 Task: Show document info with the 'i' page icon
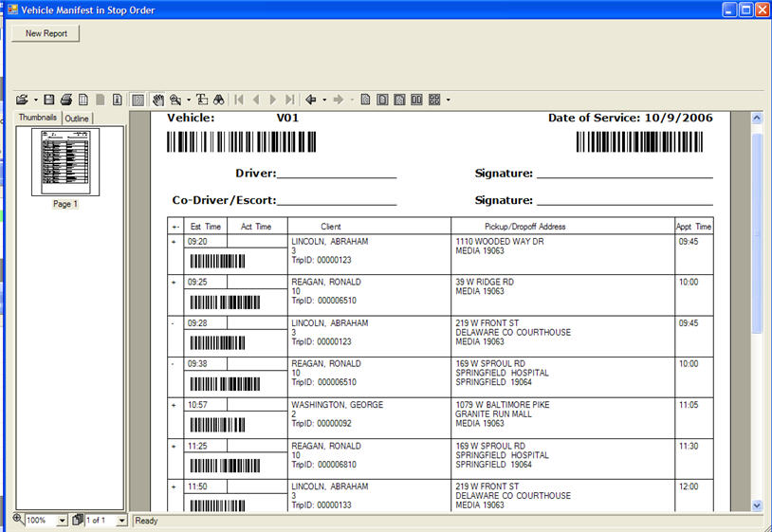[x=118, y=100]
